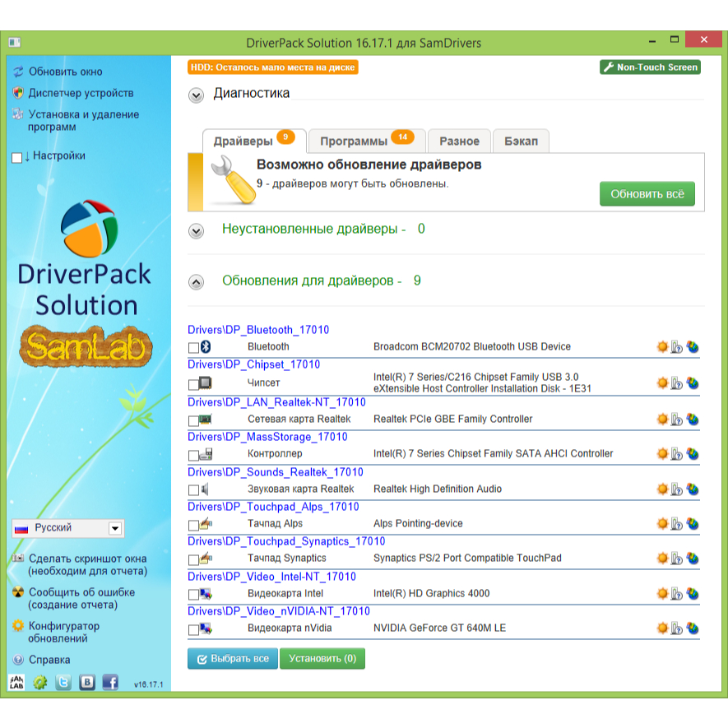Click the VK social network icon
Screen dimensions: 728x728
pos(87,682)
